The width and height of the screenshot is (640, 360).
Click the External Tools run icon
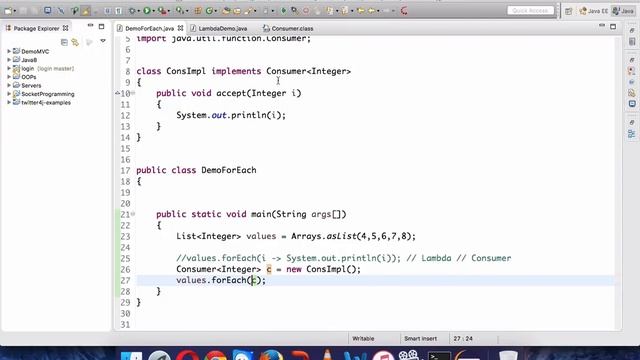click(x=180, y=11)
